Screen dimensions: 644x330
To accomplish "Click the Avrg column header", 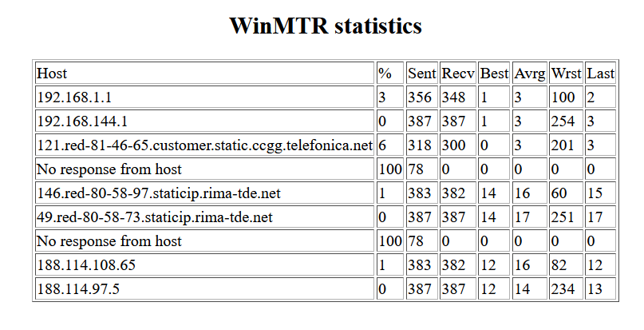I will [x=530, y=74].
